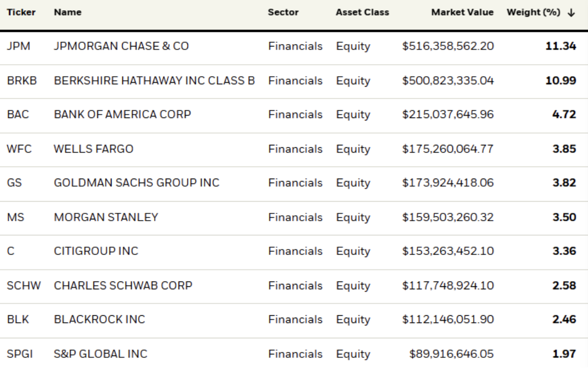
Task: Sort table by Market Value header
Action: click(x=462, y=13)
